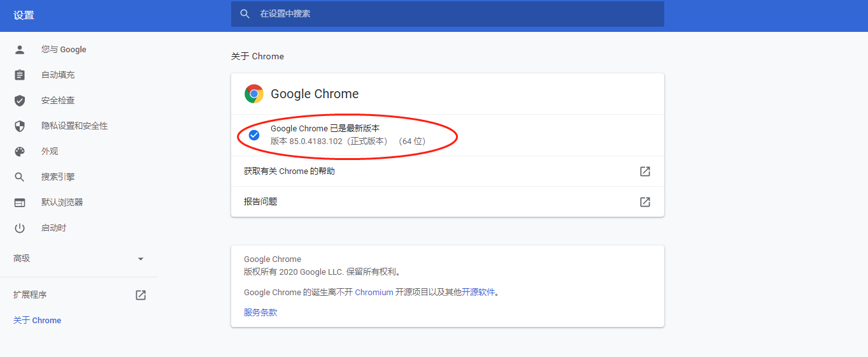
Task: Click the blue checkmark update status icon
Action: point(254,135)
